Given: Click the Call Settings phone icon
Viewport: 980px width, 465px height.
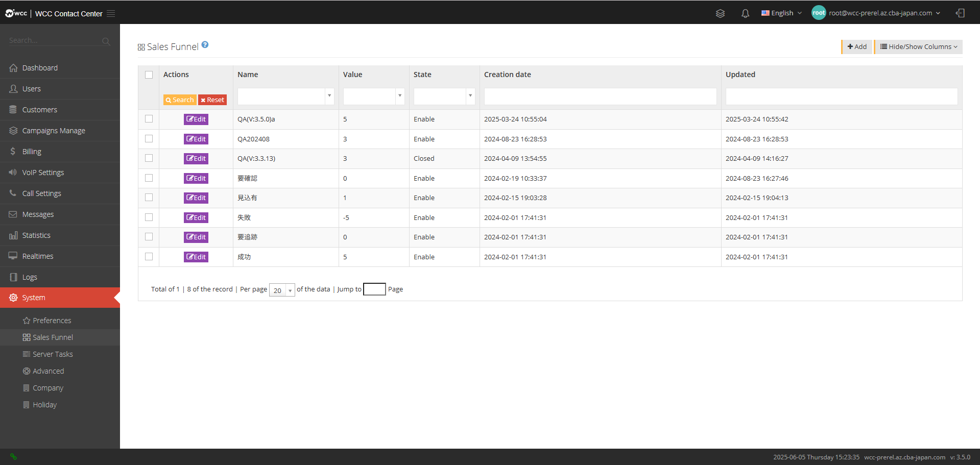Looking at the screenshot, I should [x=13, y=193].
